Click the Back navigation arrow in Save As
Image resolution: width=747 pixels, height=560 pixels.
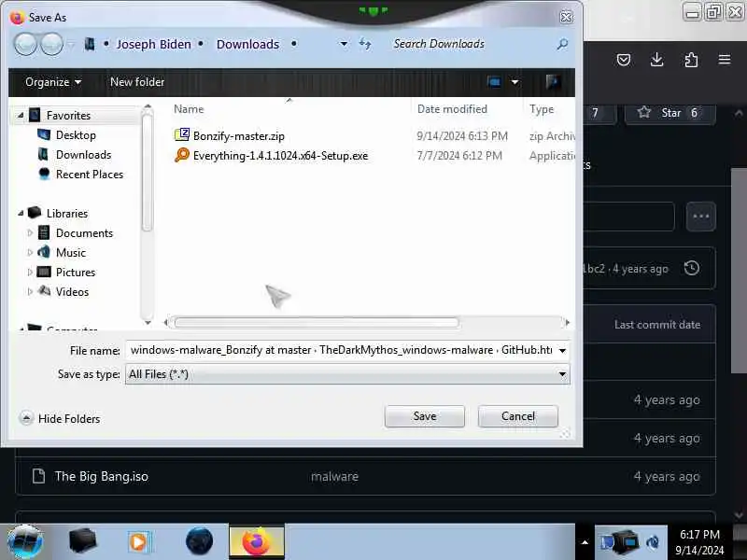click(25, 44)
